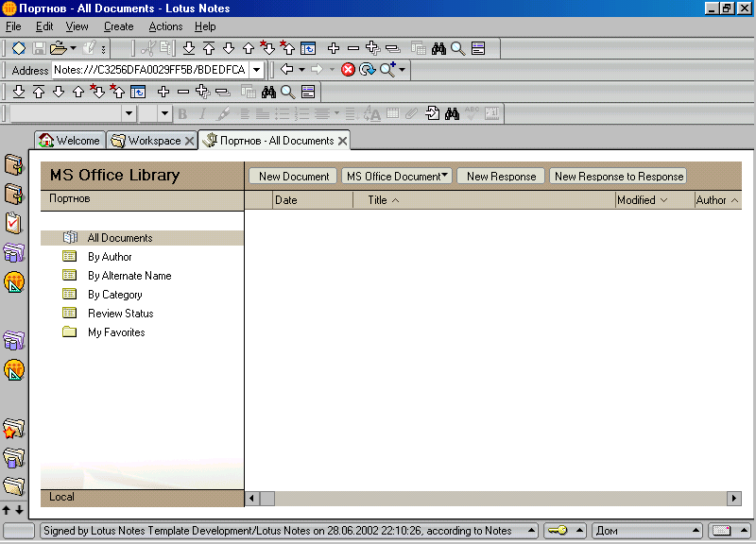Click the text properties icon in formatting bar
756x544 pixels.
[371, 113]
